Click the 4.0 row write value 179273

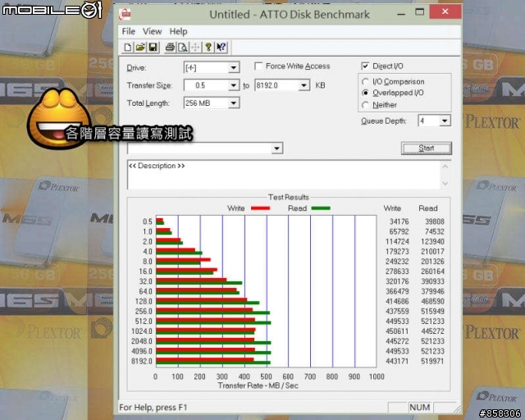397,251
